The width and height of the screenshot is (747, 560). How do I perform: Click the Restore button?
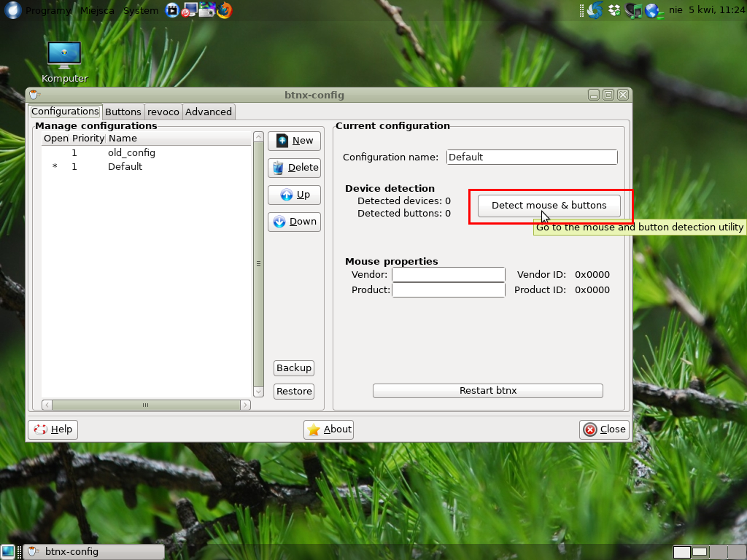coord(294,392)
